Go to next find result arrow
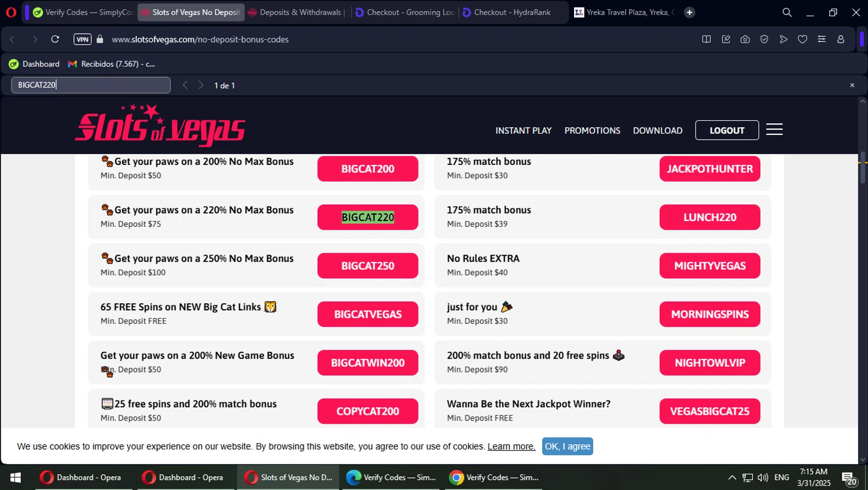The width and height of the screenshot is (868, 490). click(x=201, y=85)
